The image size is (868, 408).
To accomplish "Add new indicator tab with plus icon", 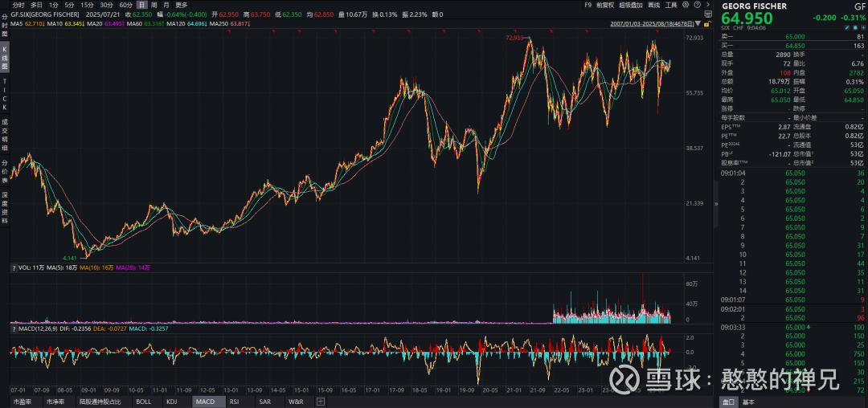I will click(x=321, y=402).
